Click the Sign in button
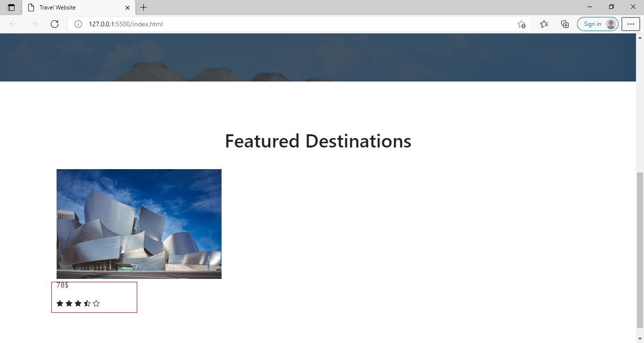Viewport: 644px width, 343px height. point(592,24)
